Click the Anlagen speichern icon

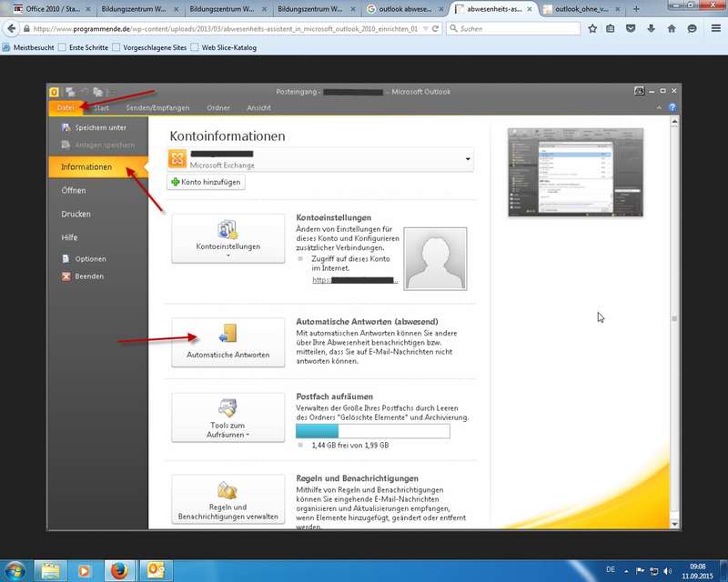[66, 145]
